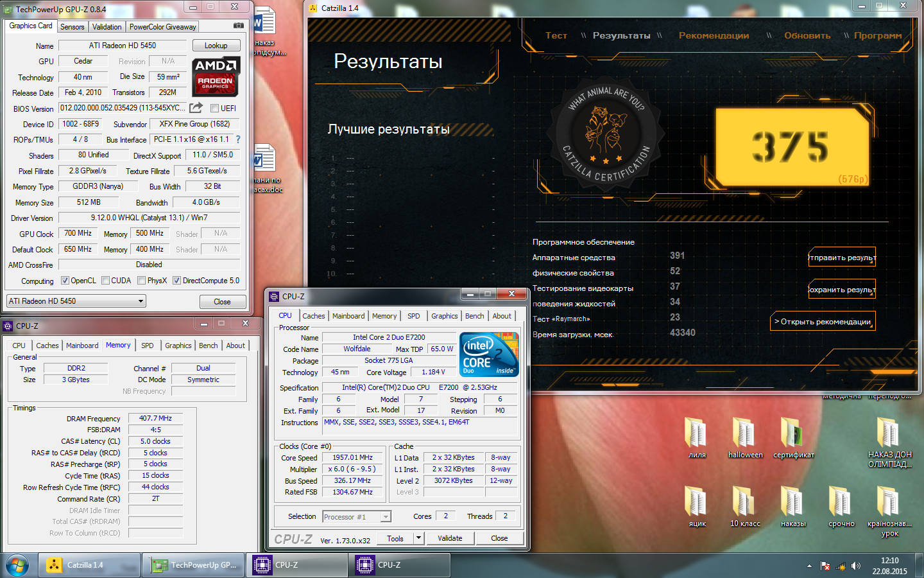Toggle the CUDA checkbox
924x578 pixels.
click(105, 281)
